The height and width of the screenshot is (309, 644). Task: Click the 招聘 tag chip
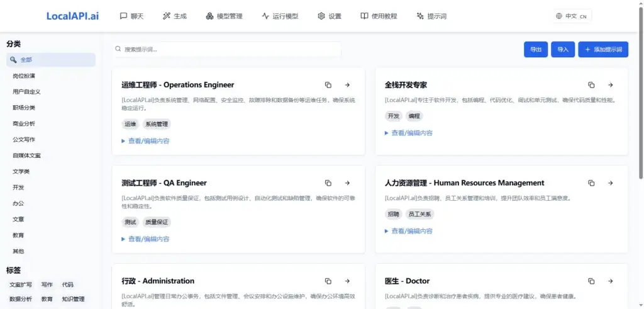point(394,215)
